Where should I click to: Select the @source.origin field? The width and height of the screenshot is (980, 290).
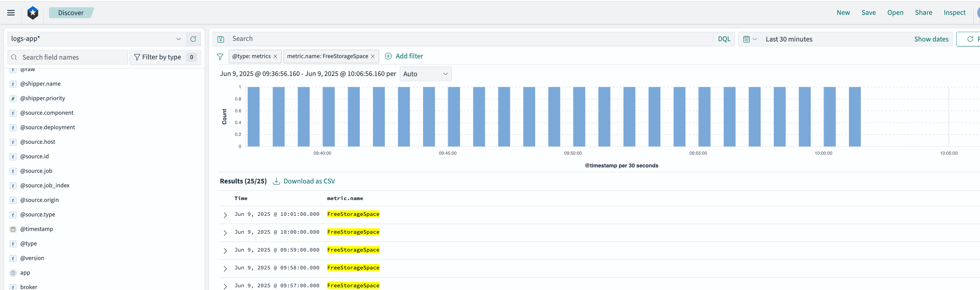39,200
